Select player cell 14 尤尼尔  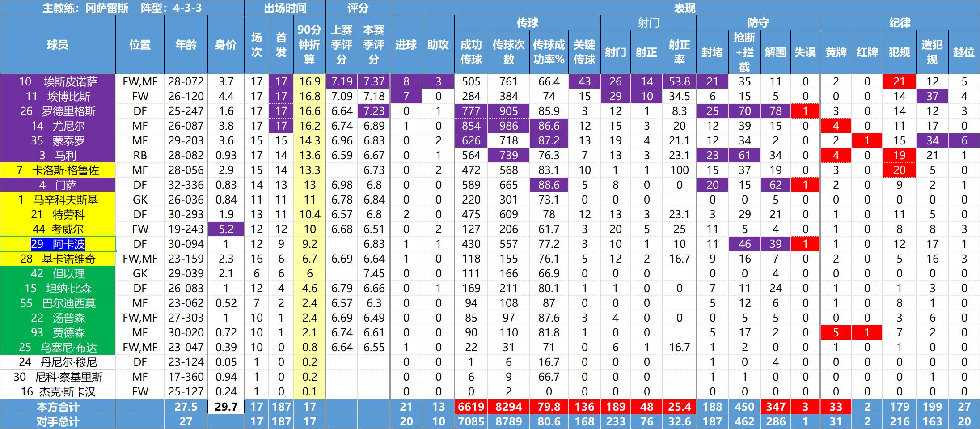[x=58, y=126]
